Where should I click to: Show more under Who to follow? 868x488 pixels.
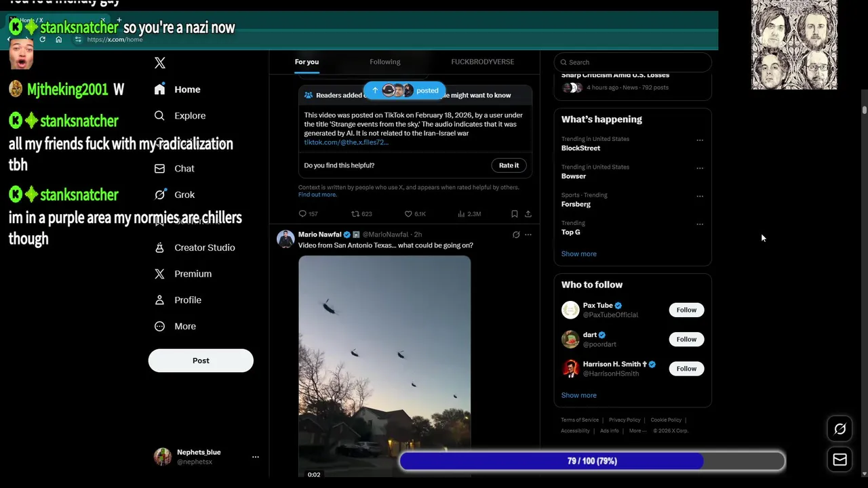[579, 395]
